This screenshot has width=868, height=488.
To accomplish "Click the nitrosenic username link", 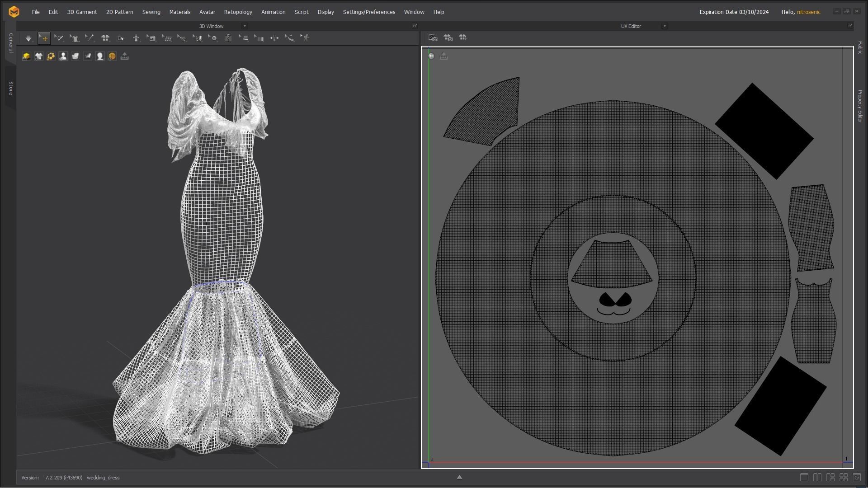I will (x=809, y=12).
